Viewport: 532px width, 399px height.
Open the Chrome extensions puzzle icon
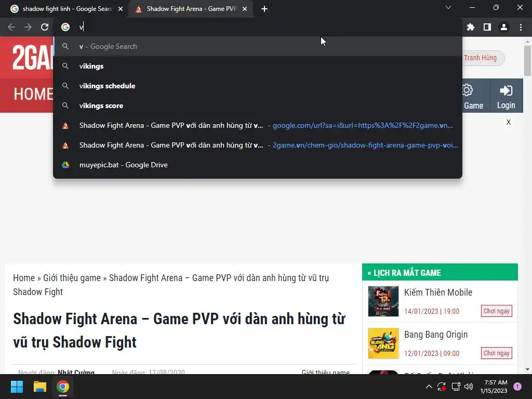coord(470,27)
